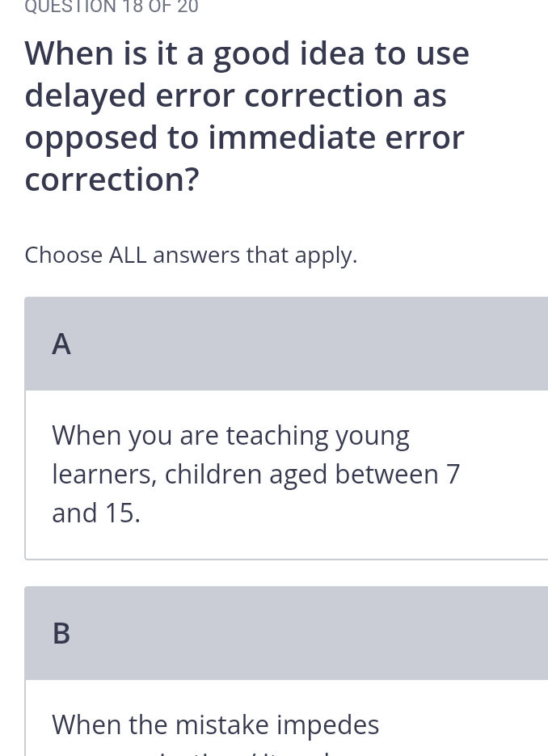548x756 pixels.
Task: Toggle the young learners answer choice
Action: (x=256, y=473)
